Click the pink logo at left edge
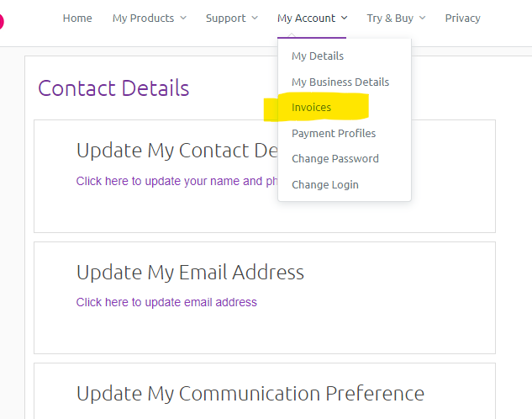Image resolution: width=532 pixels, height=419 pixels. pyautogui.click(x=2, y=18)
